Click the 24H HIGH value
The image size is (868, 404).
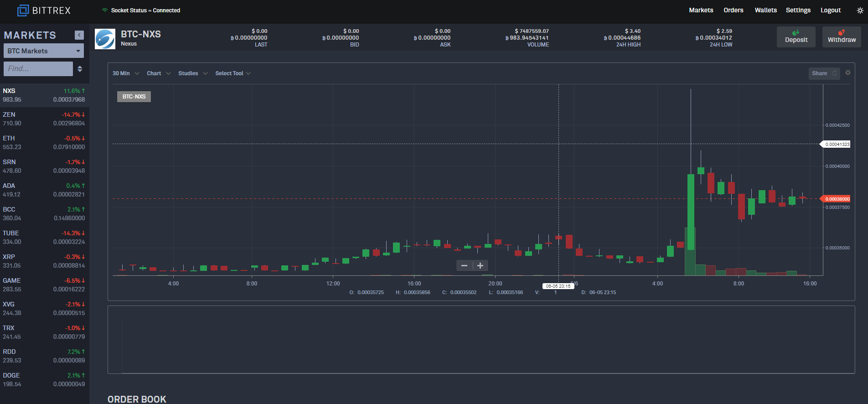tap(622, 38)
